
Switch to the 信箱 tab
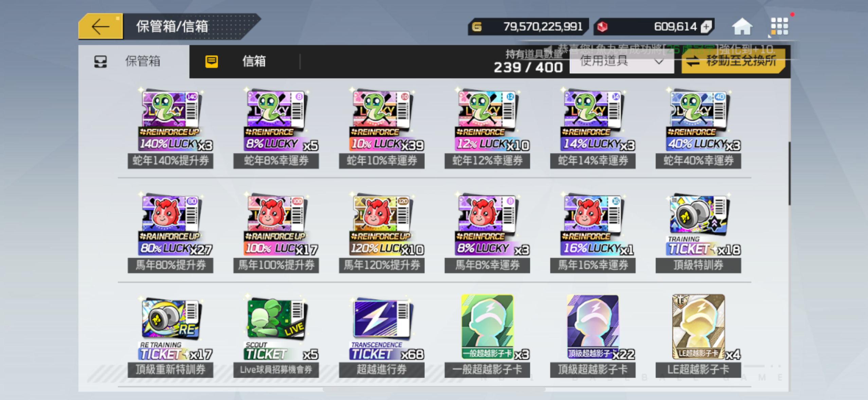[245, 61]
